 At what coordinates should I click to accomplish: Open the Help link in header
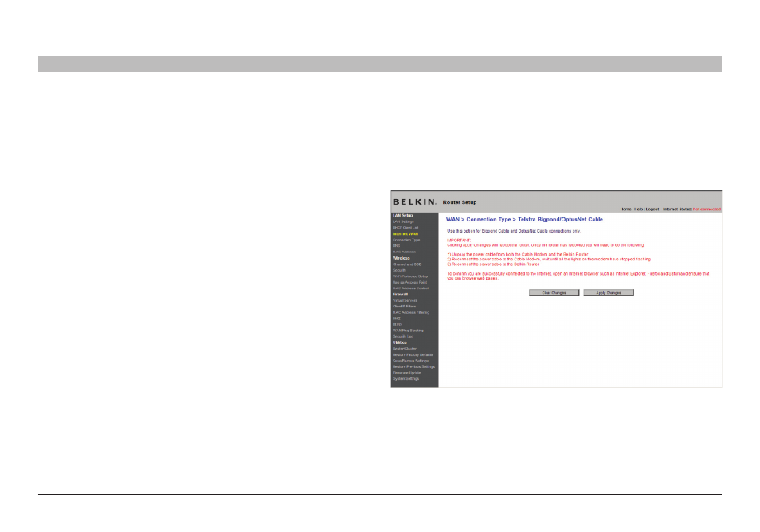click(638, 209)
